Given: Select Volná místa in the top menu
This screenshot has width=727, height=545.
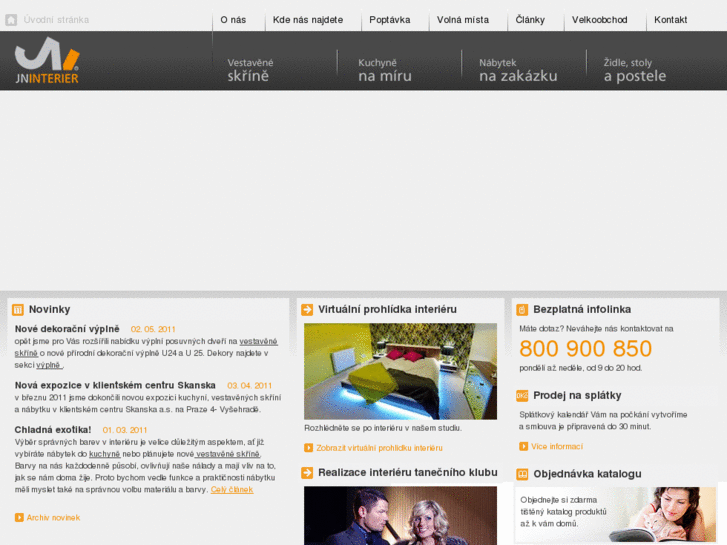Looking at the screenshot, I should pos(463,20).
